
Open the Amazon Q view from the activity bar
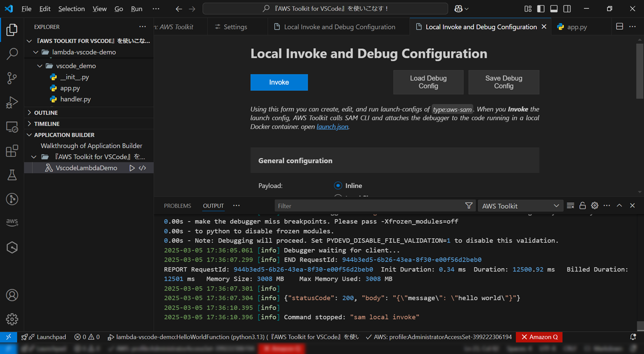pyautogui.click(x=12, y=247)
